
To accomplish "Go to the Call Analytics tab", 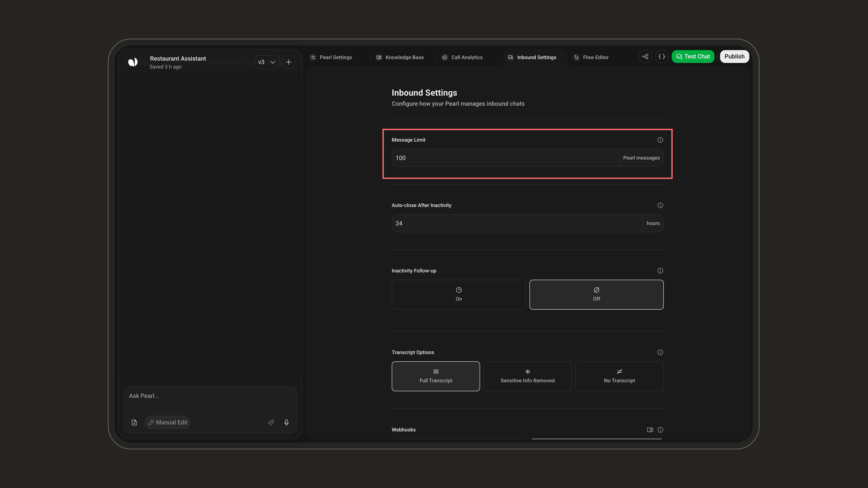I will click(462, 57).
